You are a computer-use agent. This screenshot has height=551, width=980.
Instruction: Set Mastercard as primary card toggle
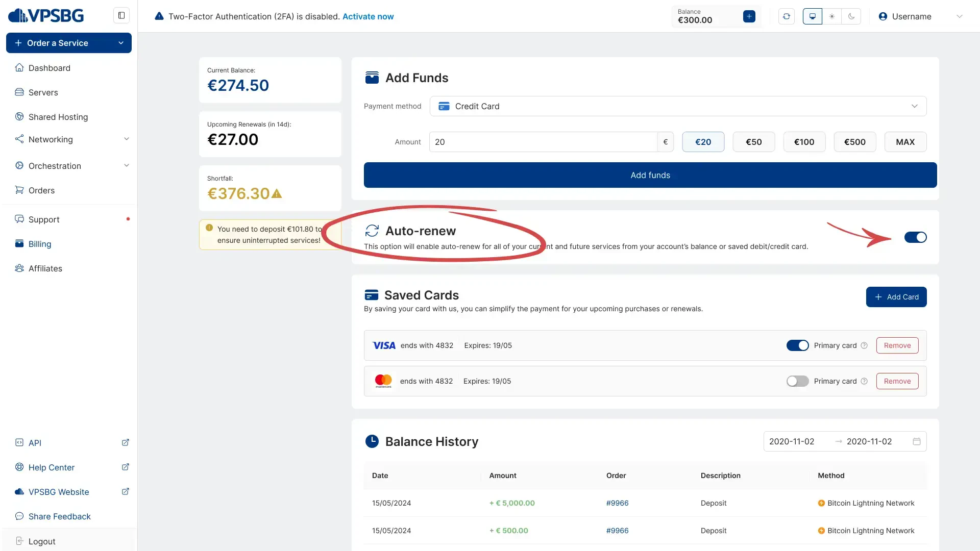[797, 381]
